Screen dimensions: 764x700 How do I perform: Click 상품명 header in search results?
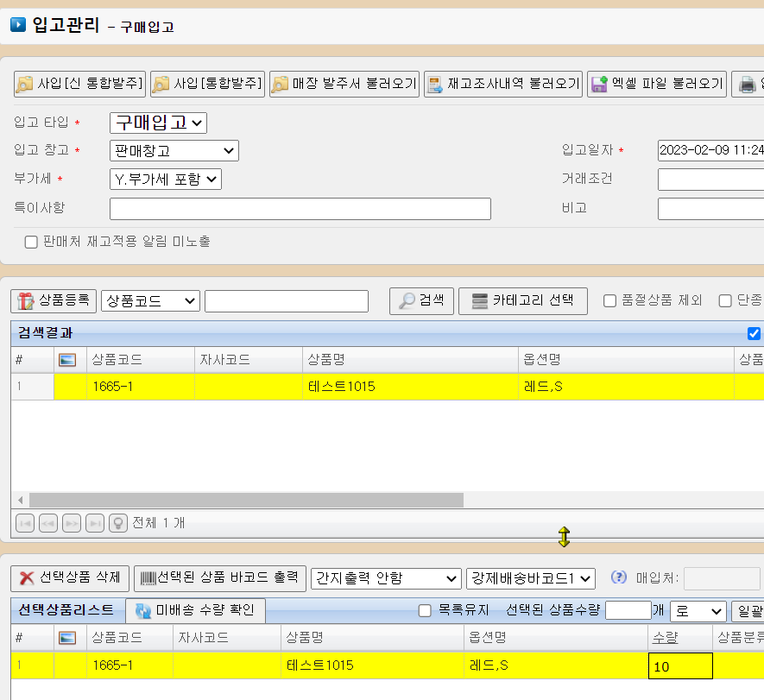[410, 360]
